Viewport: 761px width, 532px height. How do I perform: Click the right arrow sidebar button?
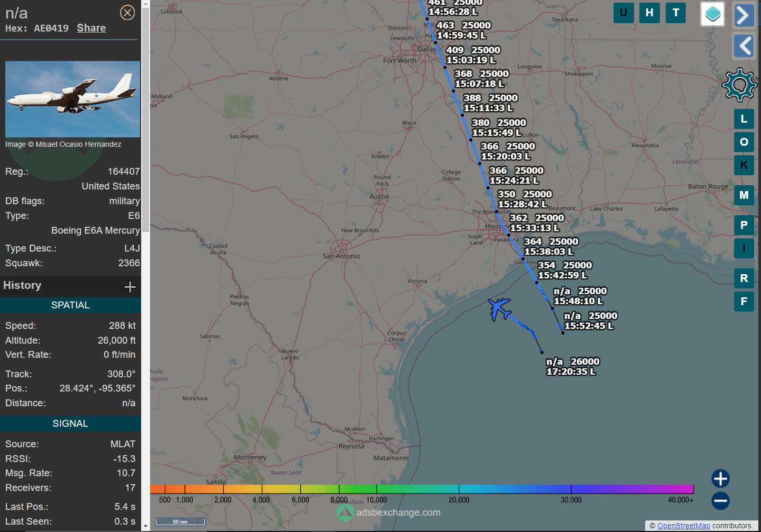tap(743, 15)
